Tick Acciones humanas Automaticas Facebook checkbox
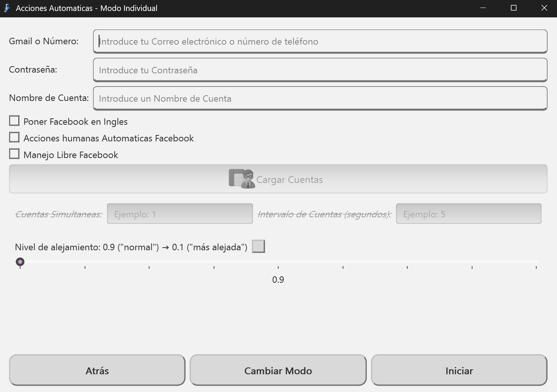 14,138
